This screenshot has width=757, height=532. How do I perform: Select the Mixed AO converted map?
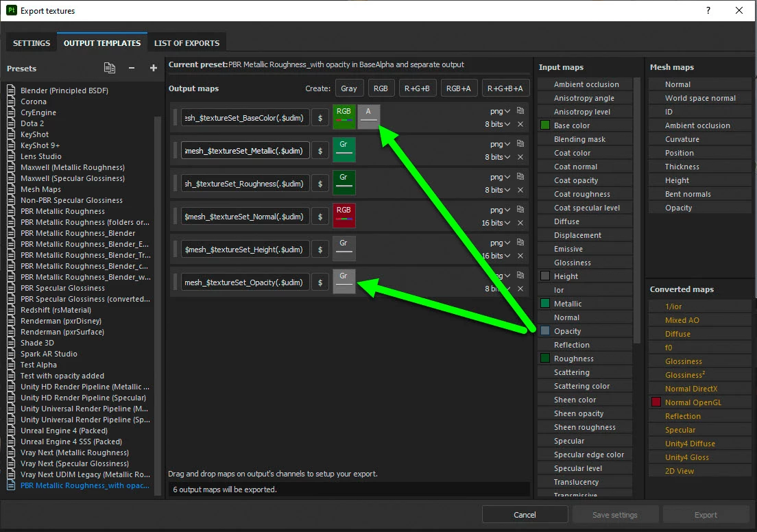tap(701, 320)
